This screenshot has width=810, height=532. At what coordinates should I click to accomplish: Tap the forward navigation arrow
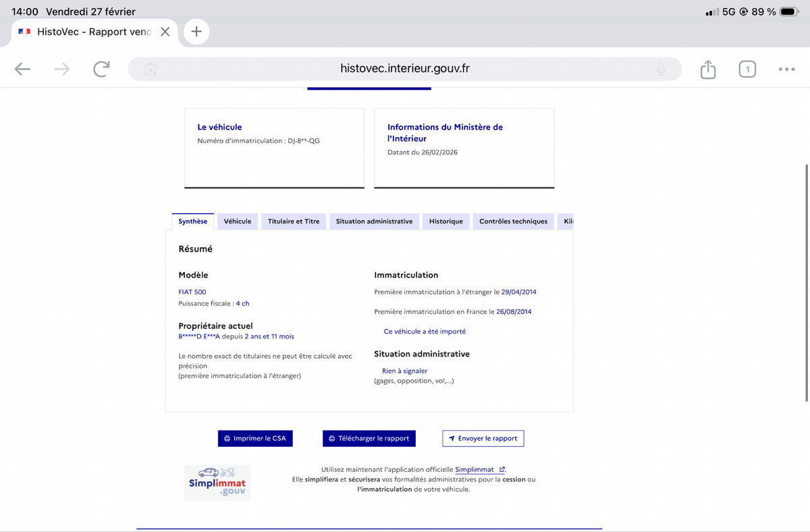62,69
